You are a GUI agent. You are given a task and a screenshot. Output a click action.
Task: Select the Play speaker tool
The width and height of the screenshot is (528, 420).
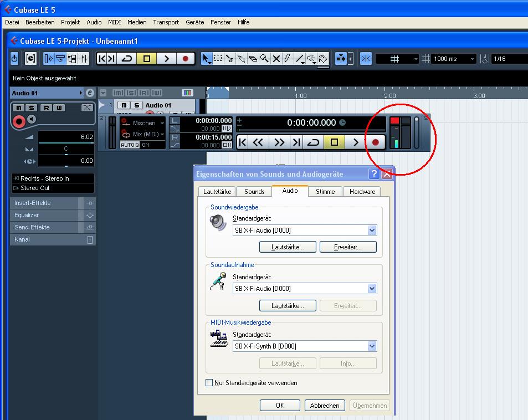[x=311, y=59]
